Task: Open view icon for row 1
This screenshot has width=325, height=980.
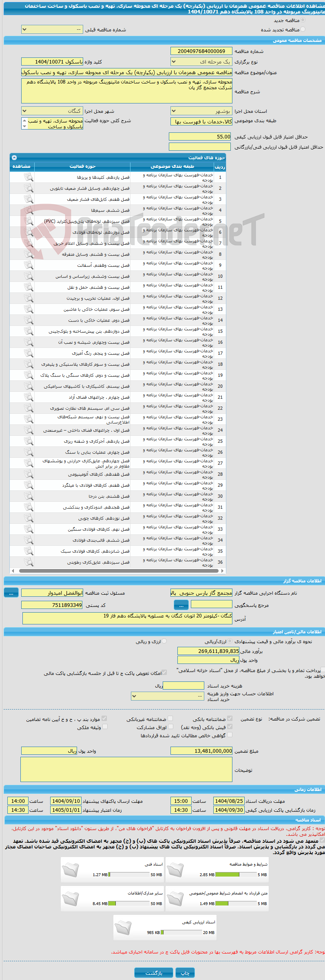Action: [x=28, y=177]
